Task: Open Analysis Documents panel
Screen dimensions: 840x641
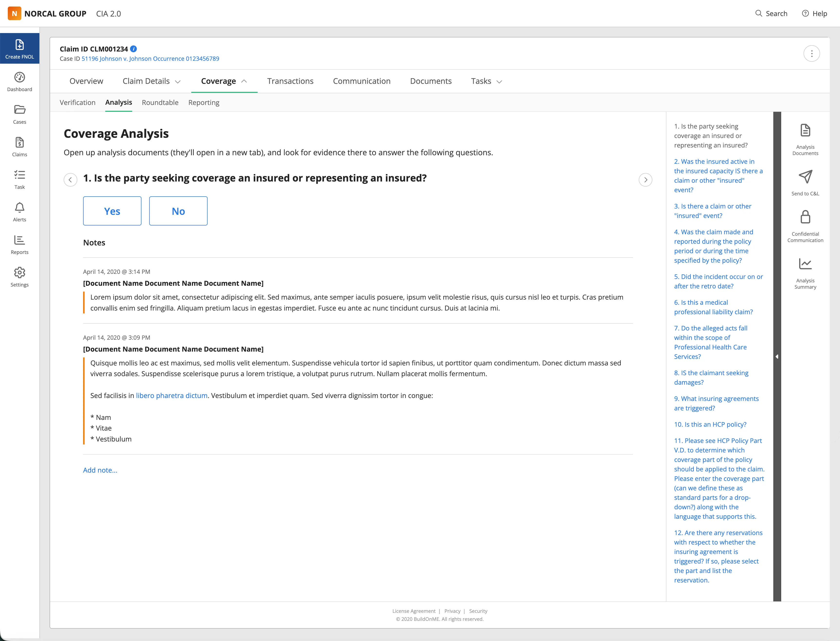Action: 805,140
